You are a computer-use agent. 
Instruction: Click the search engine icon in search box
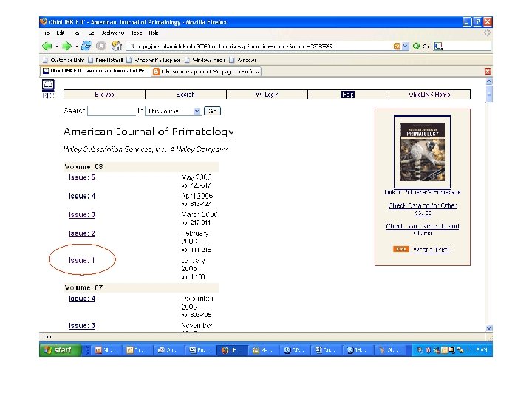point(439,46)
